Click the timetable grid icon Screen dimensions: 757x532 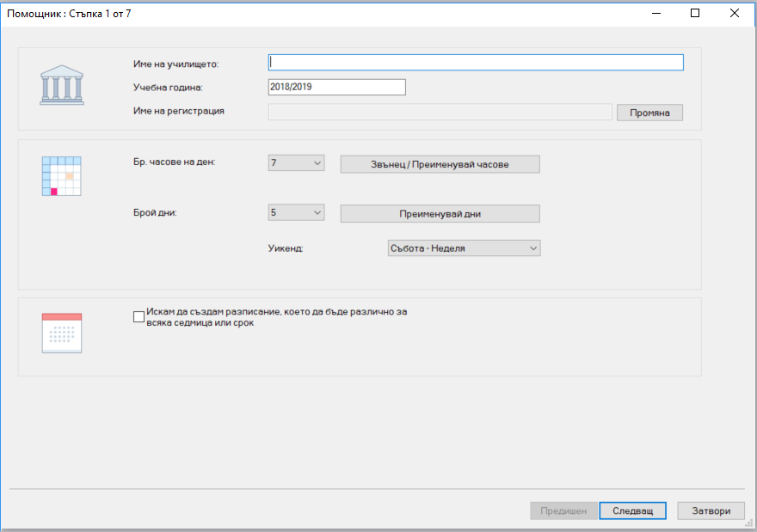click(x=62, y=176)
